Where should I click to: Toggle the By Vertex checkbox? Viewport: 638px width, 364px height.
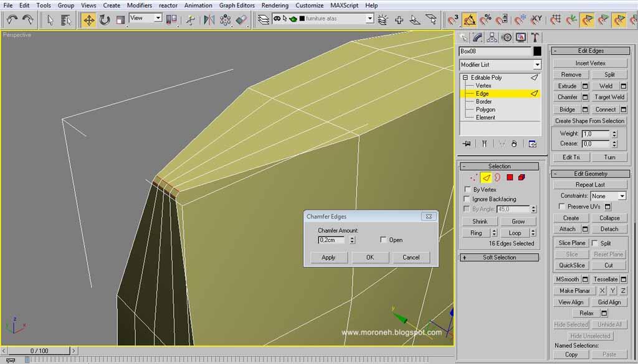(468, 190)
